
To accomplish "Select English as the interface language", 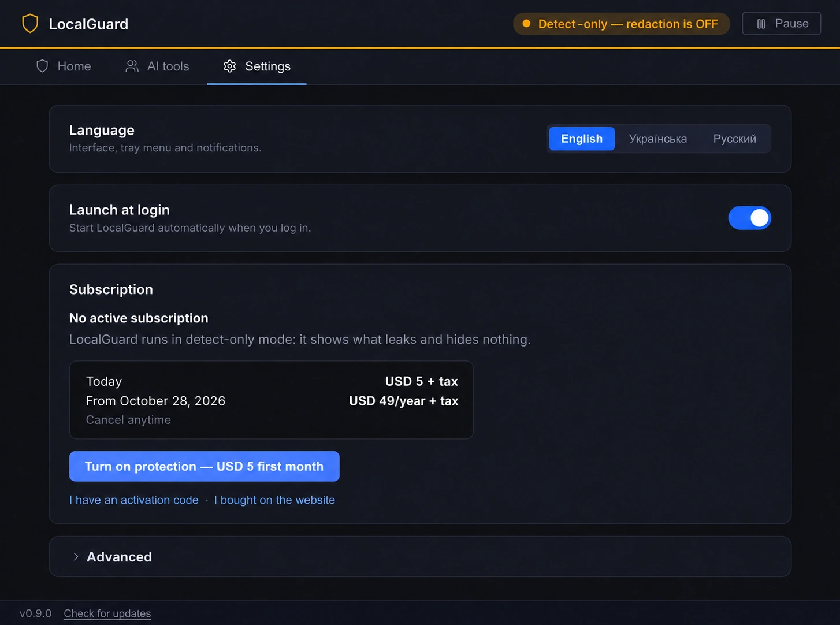I will 582,139.
